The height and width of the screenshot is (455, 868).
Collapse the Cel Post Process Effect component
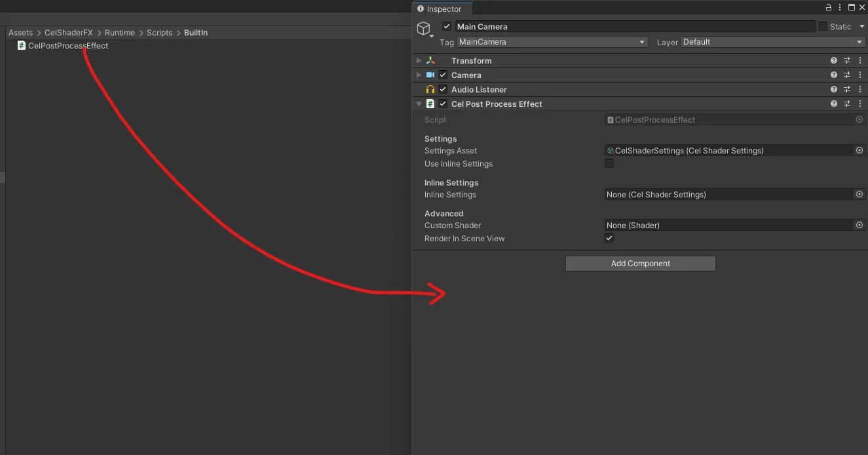[419, 104]
